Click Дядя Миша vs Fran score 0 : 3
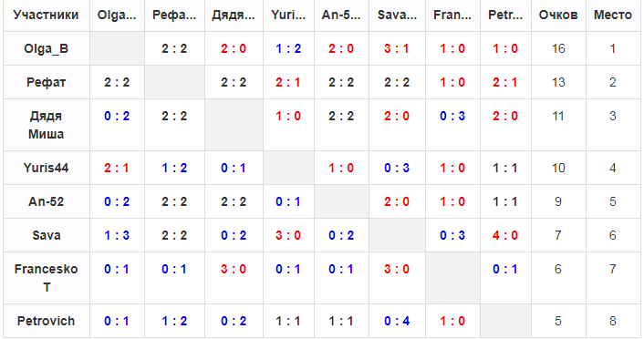The width and height of the screenshot is (644, 339). [x=452, y=116]
